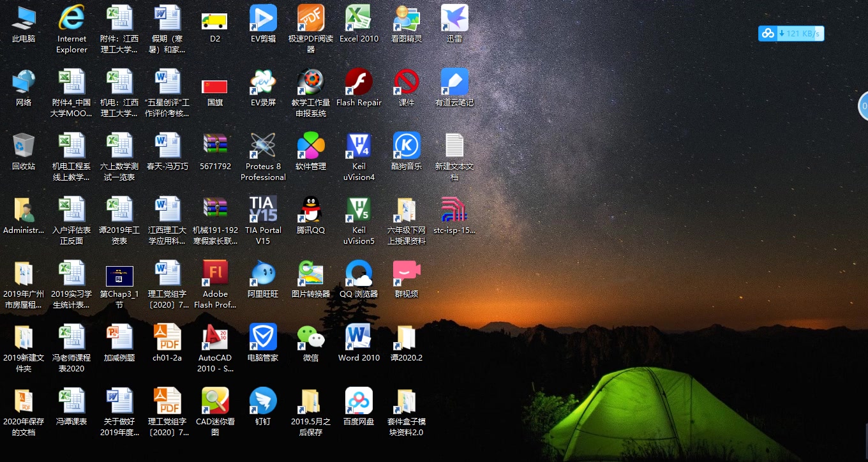Open the 百度网盘 icon
868x462 pixels.
pyautogui.click(x=359, y=401)
